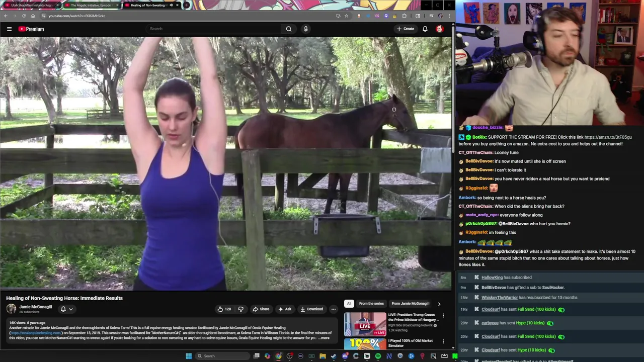Click the Windows taskbar Search box
644x362 pixels.
point(221,356)
